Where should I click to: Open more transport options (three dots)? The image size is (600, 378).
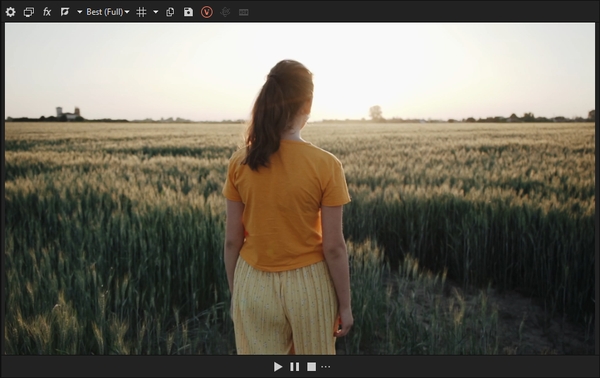pyautogui.click(x=326, y=367)
